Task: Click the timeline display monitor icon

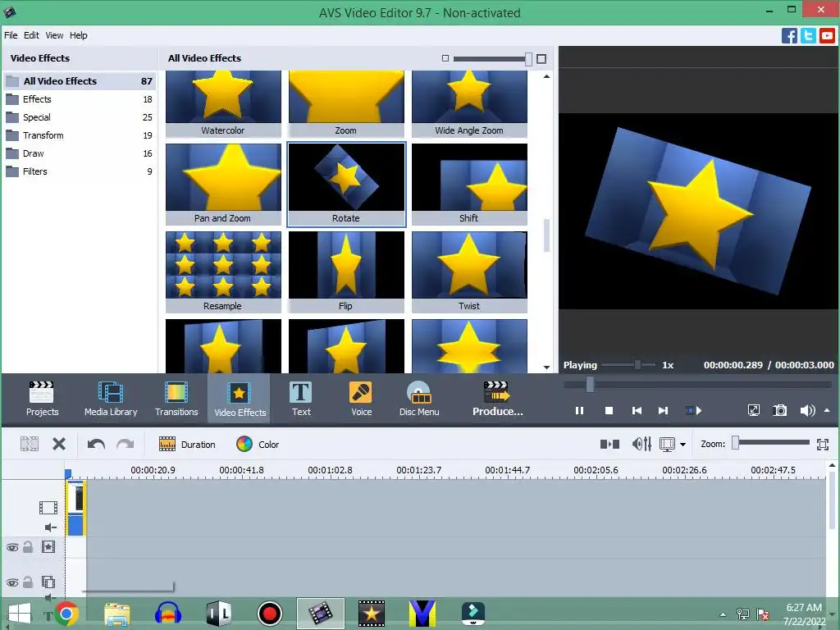Action: click(667, 444)
